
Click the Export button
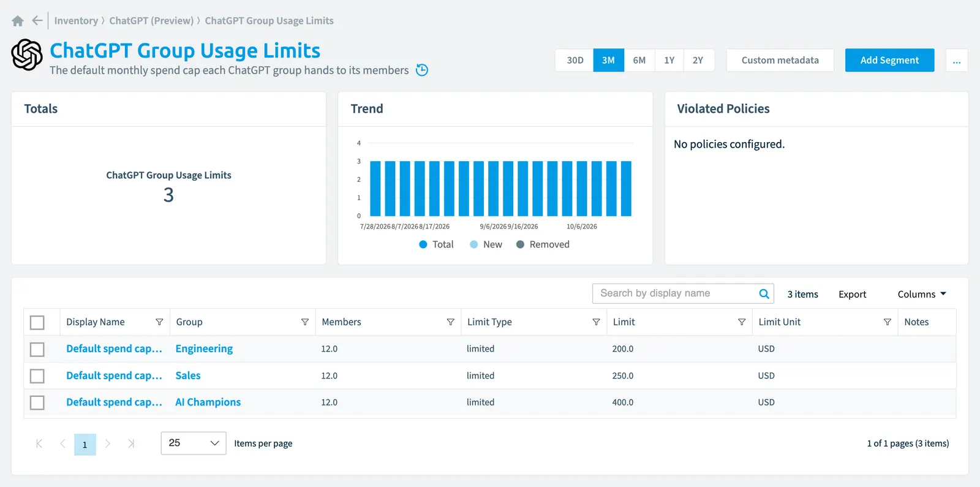(852, 294)
